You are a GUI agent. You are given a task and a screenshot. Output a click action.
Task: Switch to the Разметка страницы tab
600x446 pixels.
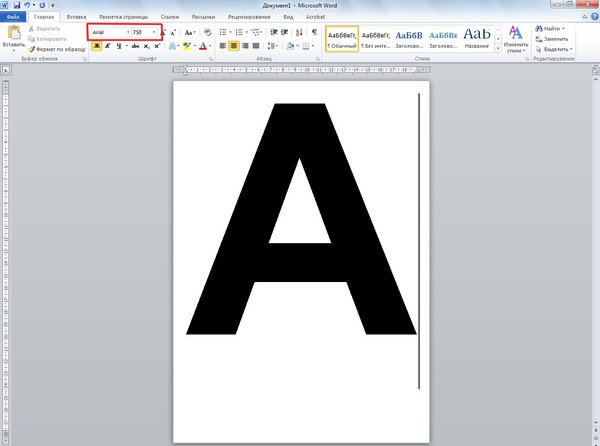pyautogui.click(x=123, y=17)
